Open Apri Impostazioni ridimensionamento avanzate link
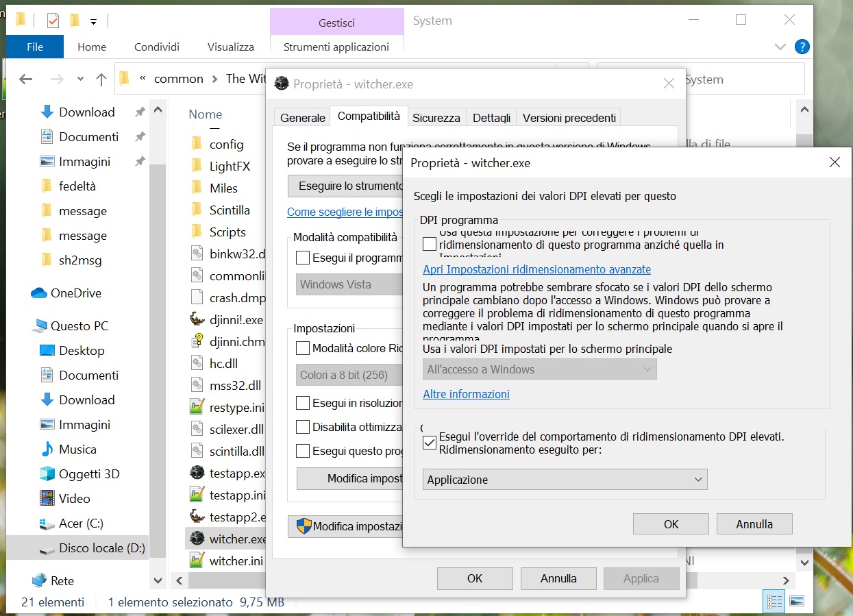This screenshot has height=616, width=853. [537, 269]
